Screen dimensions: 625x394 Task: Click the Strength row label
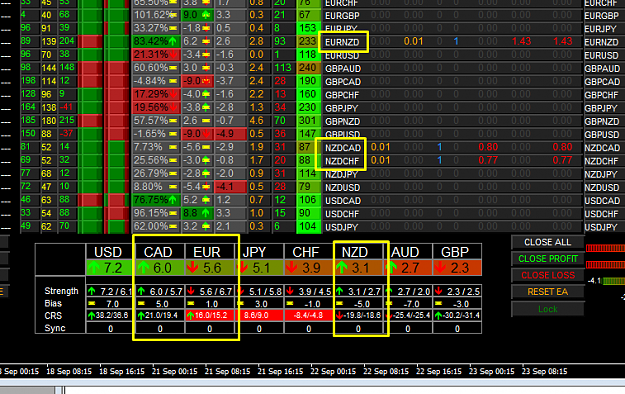tap(61, 291)
